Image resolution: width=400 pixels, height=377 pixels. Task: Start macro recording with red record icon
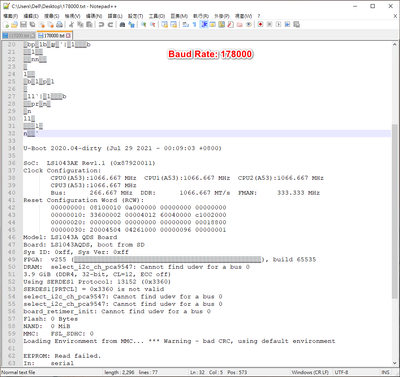click(x=261, y=25)
